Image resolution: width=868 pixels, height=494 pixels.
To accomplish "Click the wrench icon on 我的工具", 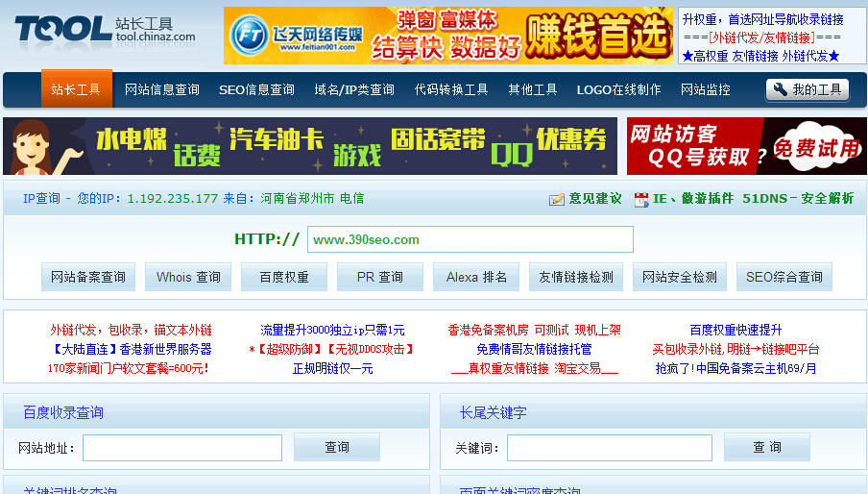I will click(x=780, y=89).
